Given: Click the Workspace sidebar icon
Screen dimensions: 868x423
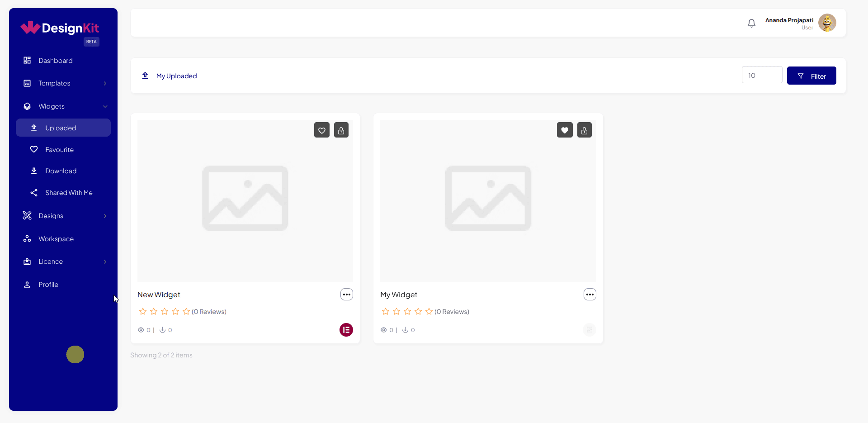Looking at the screenshot, I should 27,238.
